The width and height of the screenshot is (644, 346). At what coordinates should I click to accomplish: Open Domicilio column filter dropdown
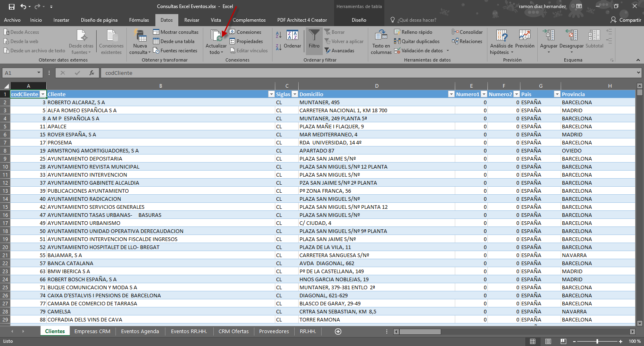tap(451, 94)
